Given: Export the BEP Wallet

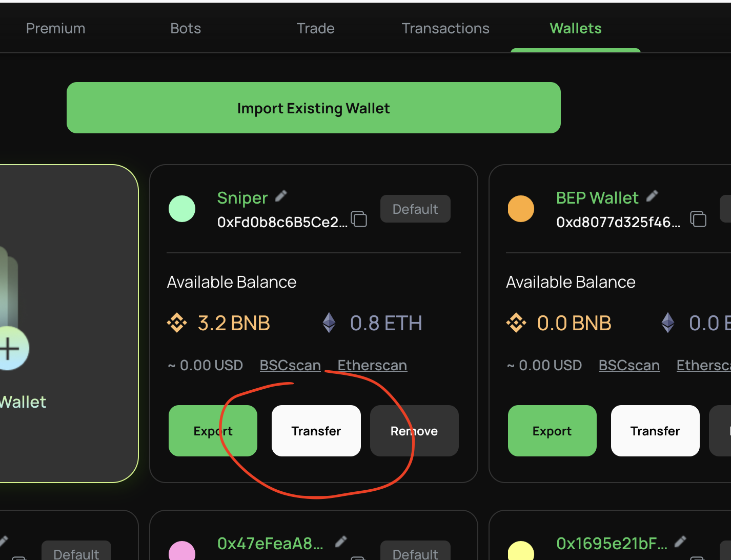Looking at the screenshot, I should [x=552, y=431].
